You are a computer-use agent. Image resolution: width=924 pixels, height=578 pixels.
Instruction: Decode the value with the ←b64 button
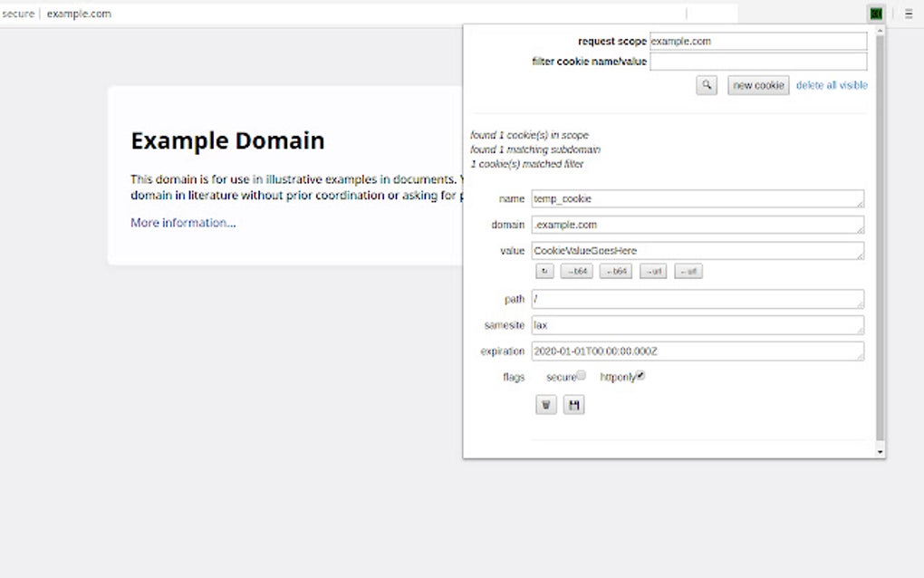coord(615,270)
